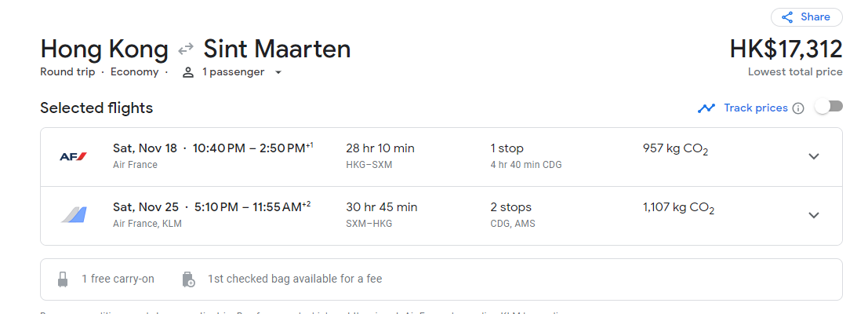Toggle the Track prices switch

click(x=828, y=107)
